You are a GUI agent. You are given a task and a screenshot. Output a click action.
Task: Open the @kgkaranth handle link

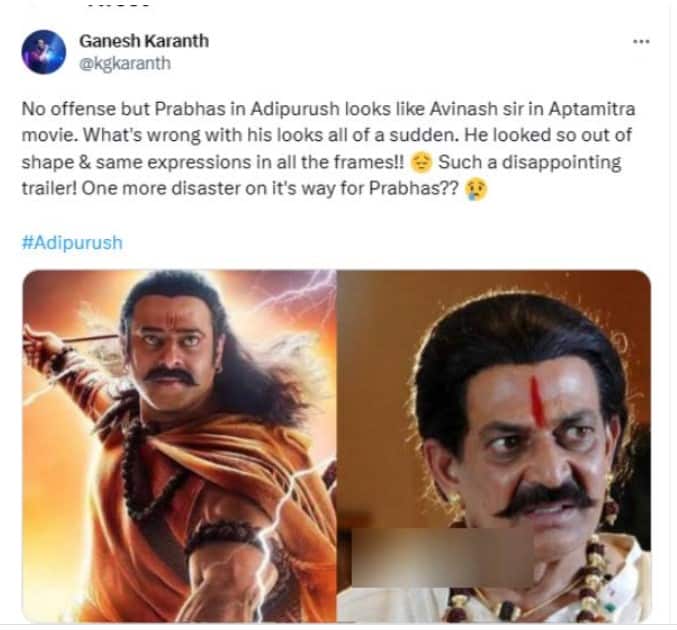pyautogui.click(x=125, y=63)
